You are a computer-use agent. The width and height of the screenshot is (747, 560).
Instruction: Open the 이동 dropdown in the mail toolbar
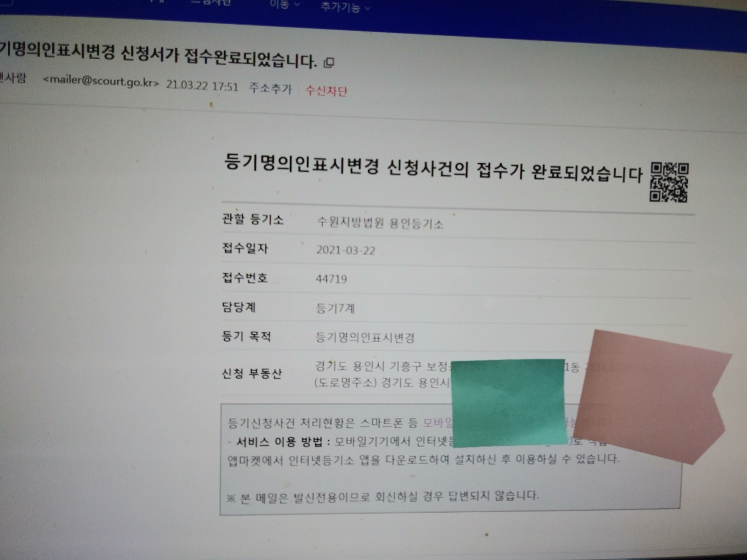(x=284, y=4)
